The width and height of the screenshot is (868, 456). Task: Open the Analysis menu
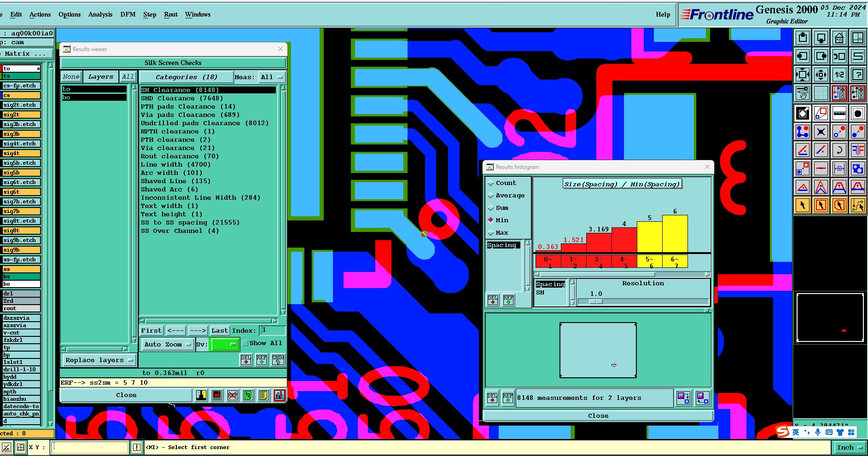[x=100, y=14]
